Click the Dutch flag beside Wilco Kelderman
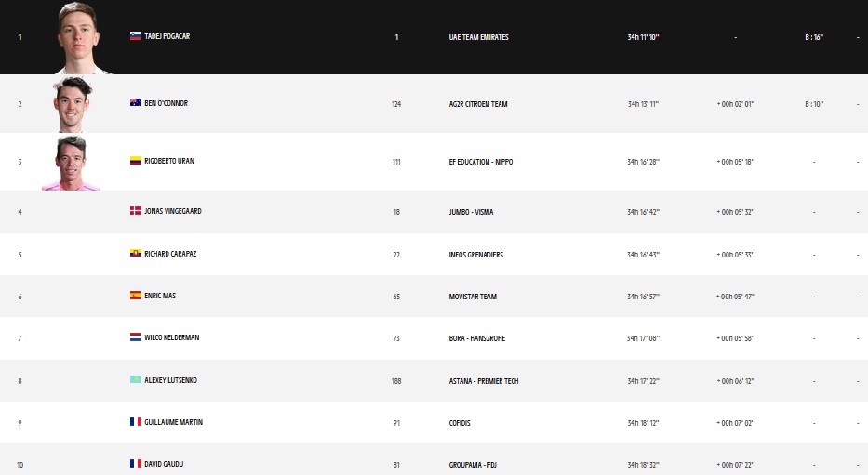Viewport: 868px width, 475px height. 135,337
